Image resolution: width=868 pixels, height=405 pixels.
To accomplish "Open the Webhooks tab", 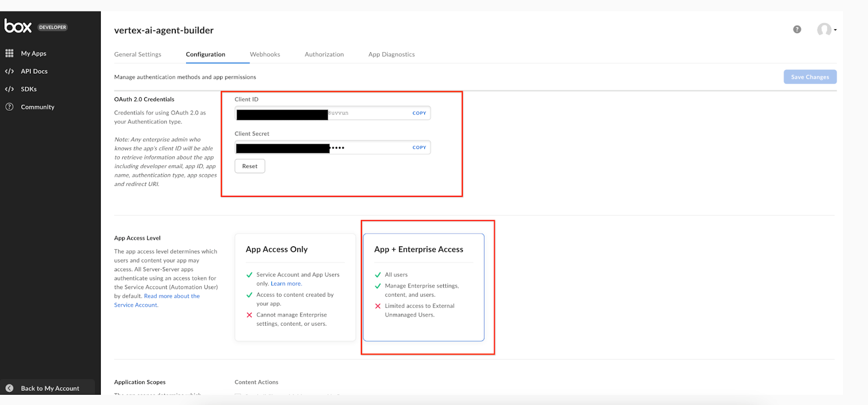I will (265, 54).
